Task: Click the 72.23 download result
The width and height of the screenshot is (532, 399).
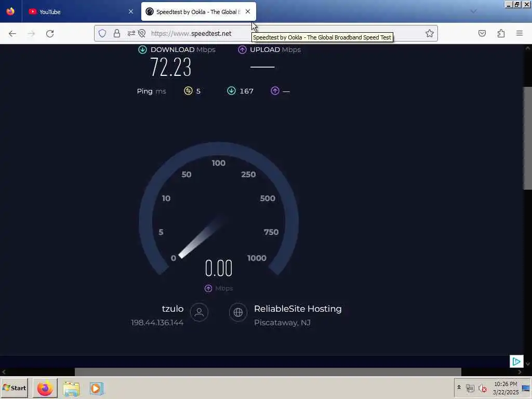Action: (x=170, y=67)
